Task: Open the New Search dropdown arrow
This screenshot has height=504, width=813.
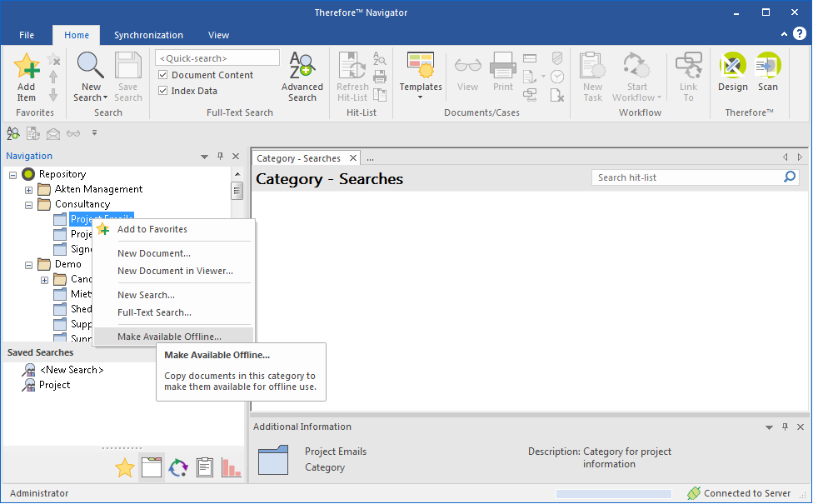Action: (x=105, y=98)
